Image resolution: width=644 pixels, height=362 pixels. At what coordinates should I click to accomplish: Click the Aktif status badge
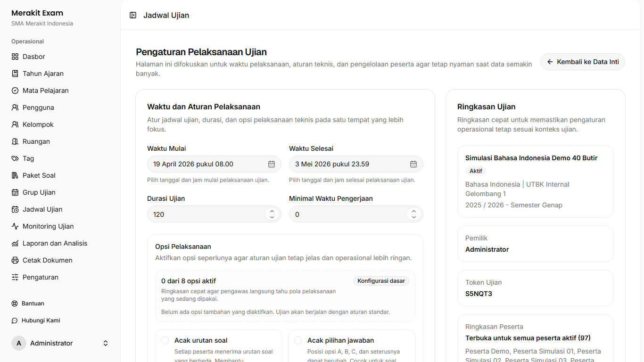(476, 171)
